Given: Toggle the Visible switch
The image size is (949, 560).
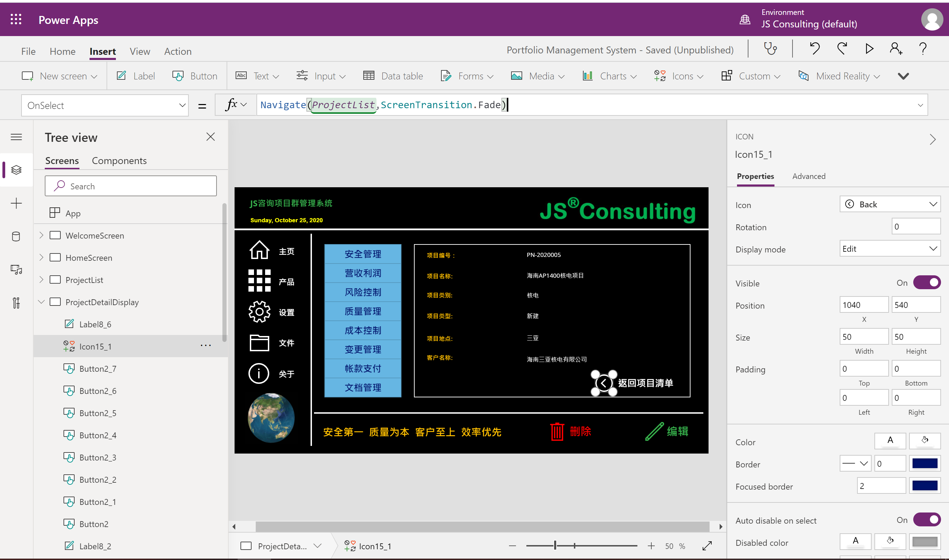Looking at the screenshot, I should [x=926, y=283].
